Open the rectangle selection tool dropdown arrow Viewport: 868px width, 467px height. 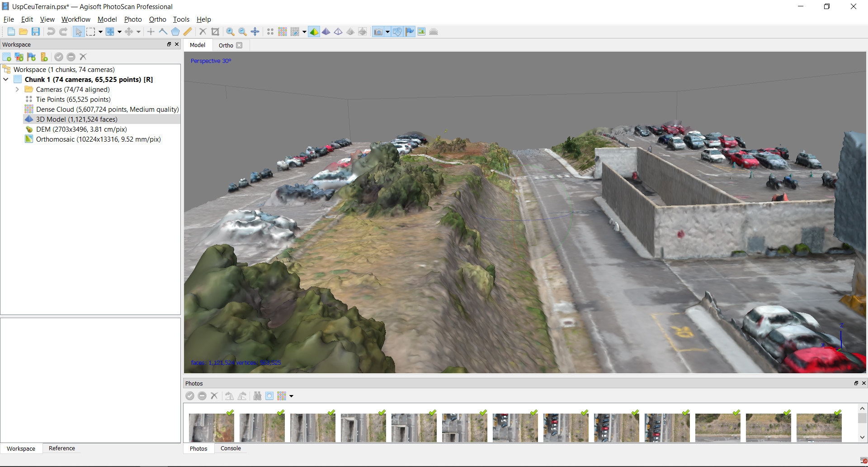click(100, 32)
